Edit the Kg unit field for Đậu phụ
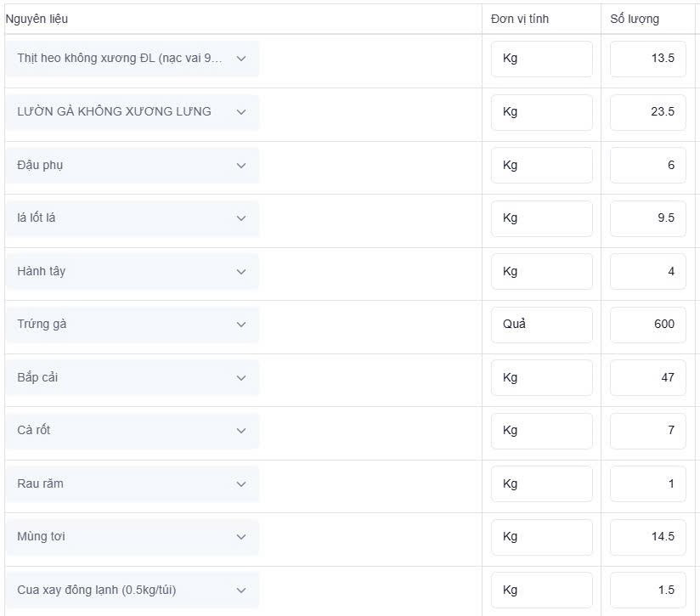Image resolution: width=700 pixels, height=616 pixels. pos(541,166)
